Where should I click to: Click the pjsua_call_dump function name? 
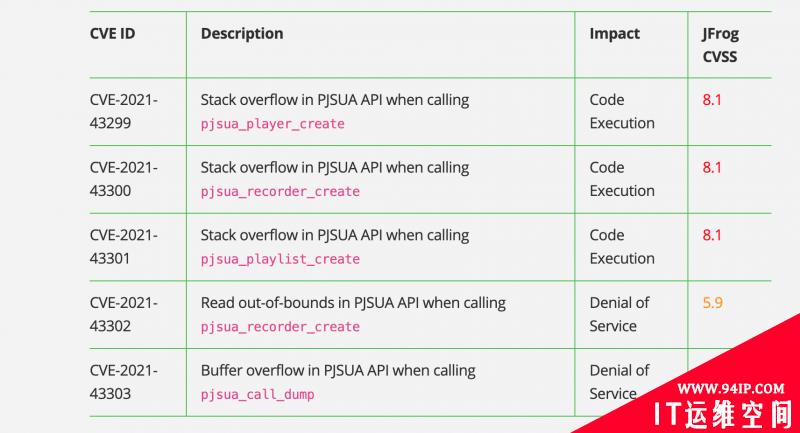click(x=257, y=394)
